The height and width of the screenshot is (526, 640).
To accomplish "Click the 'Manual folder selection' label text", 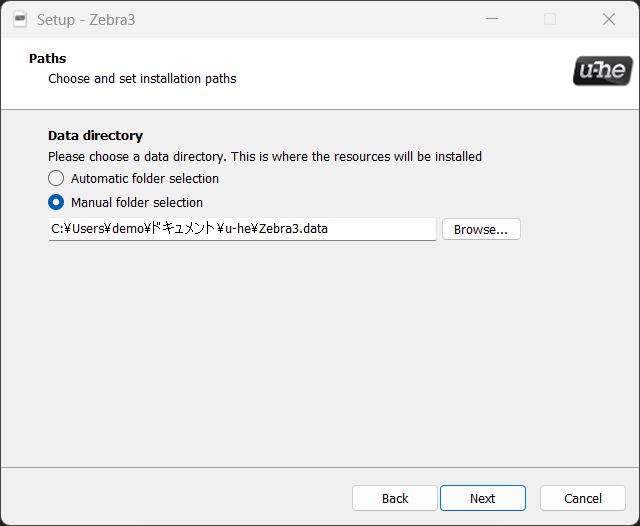I will click(136, 202).
